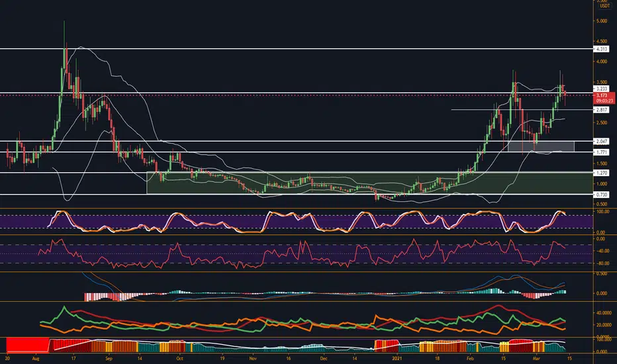Click the Dec label on time axis

coord(324,359)
